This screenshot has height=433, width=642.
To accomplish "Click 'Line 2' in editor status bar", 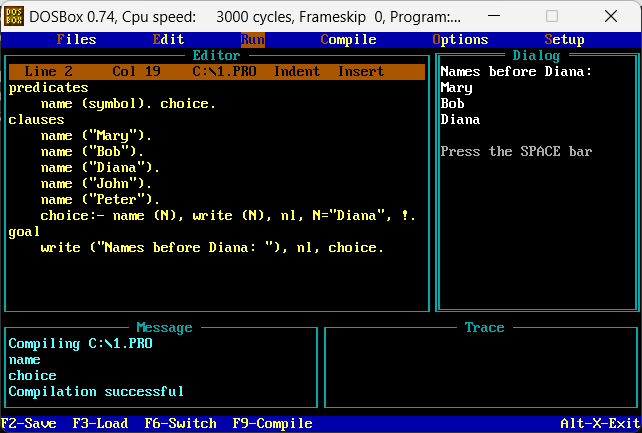I will point(48,72).
